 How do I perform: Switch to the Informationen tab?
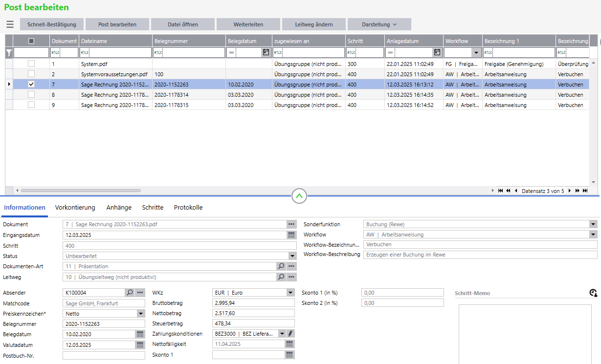coord(25,208)
